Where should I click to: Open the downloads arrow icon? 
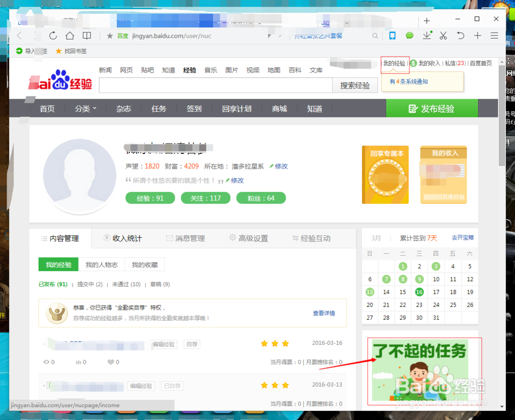point(427,36)
